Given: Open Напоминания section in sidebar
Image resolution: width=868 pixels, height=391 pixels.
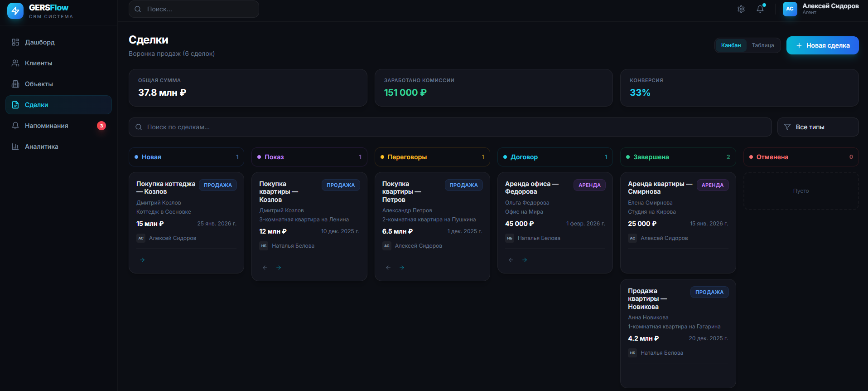Looking at the screenshot, I should click(x=46, y=126).
